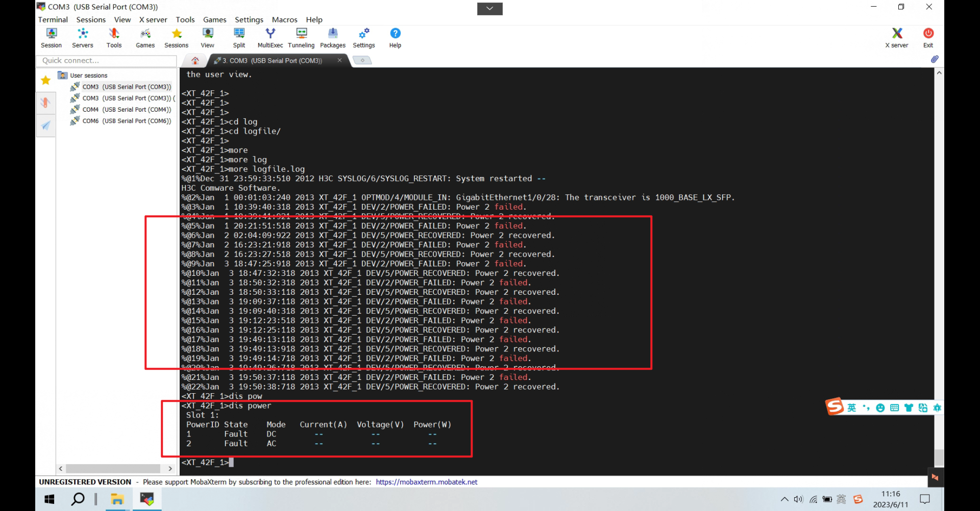Screen dimensions: 980x511
Task: Open the volume control in the tray
Action: click(799, 499)
